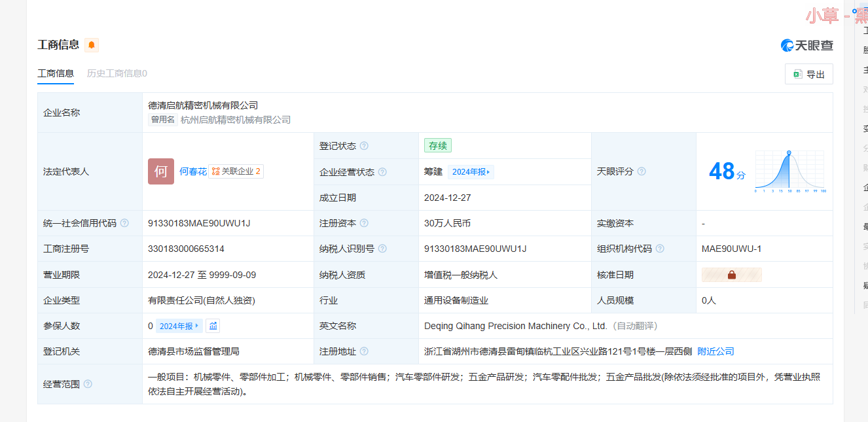
Task: Click the question mark next to 组织机构代码
Action: tap(660, 249)
